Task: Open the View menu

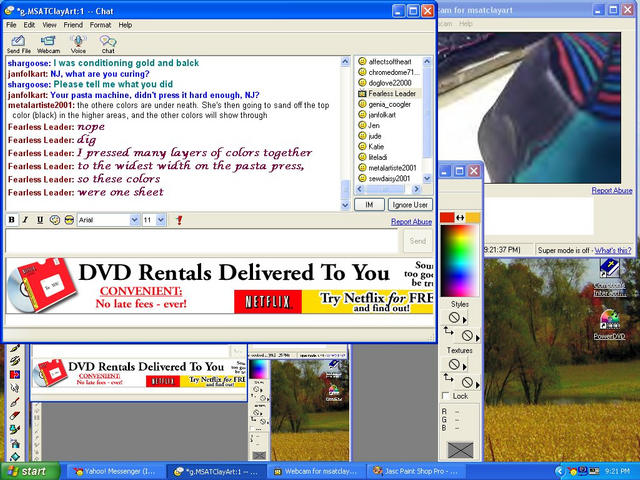Action: click(x=49, y=25)
